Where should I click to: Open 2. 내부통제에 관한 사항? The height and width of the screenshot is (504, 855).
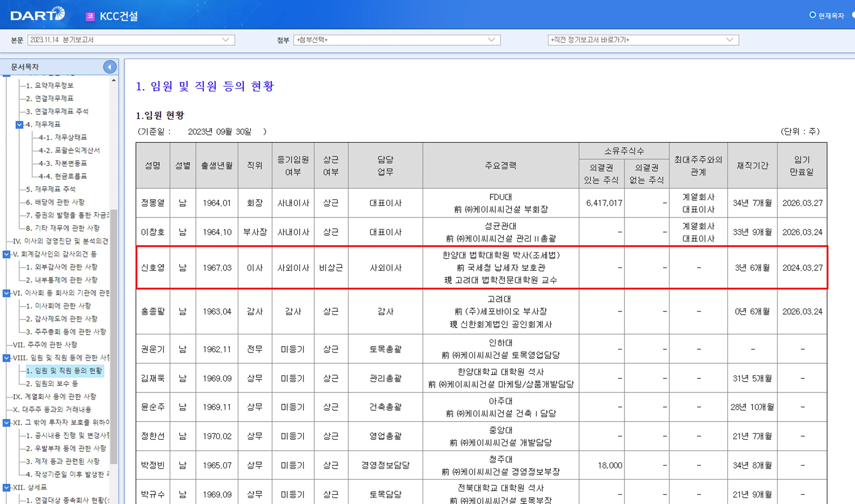pos(62,280)
